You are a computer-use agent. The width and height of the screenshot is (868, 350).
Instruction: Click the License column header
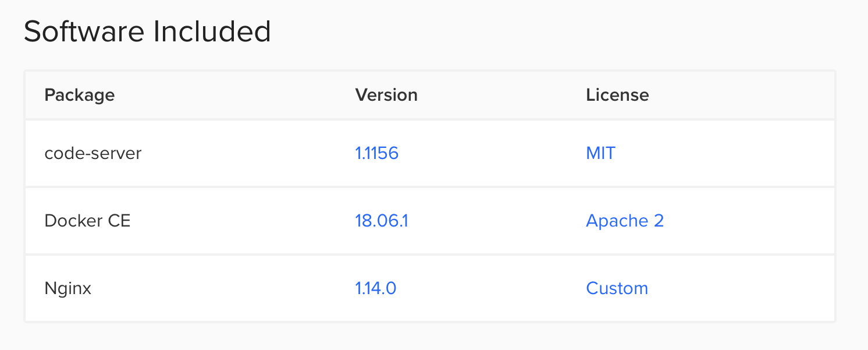pyautogui.click(x=617, y=95)
